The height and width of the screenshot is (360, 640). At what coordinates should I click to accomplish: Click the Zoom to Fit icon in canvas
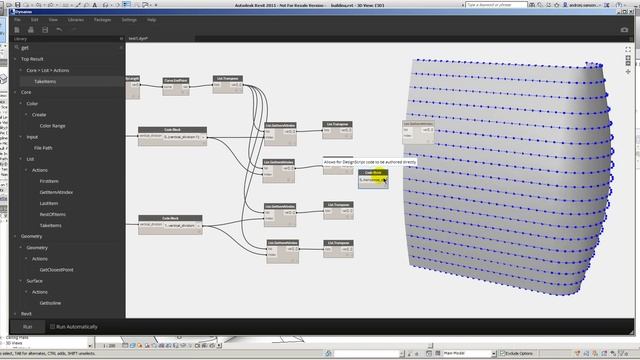click(x=628, y=49)
